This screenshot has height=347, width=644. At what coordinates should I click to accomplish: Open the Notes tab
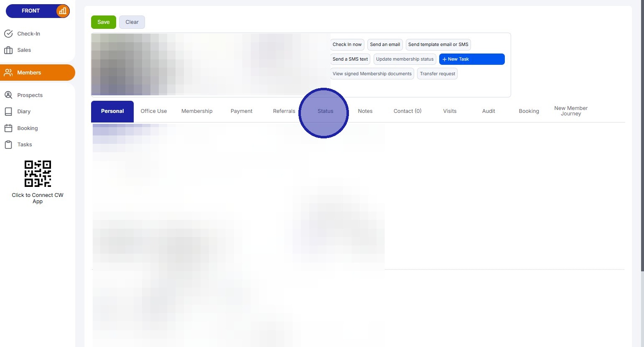click(365, 111)
